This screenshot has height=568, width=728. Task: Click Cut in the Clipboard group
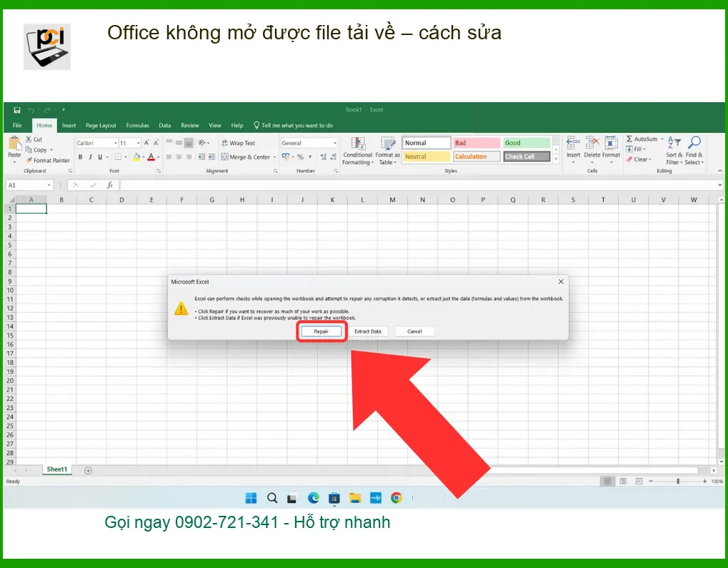point(34,139)
